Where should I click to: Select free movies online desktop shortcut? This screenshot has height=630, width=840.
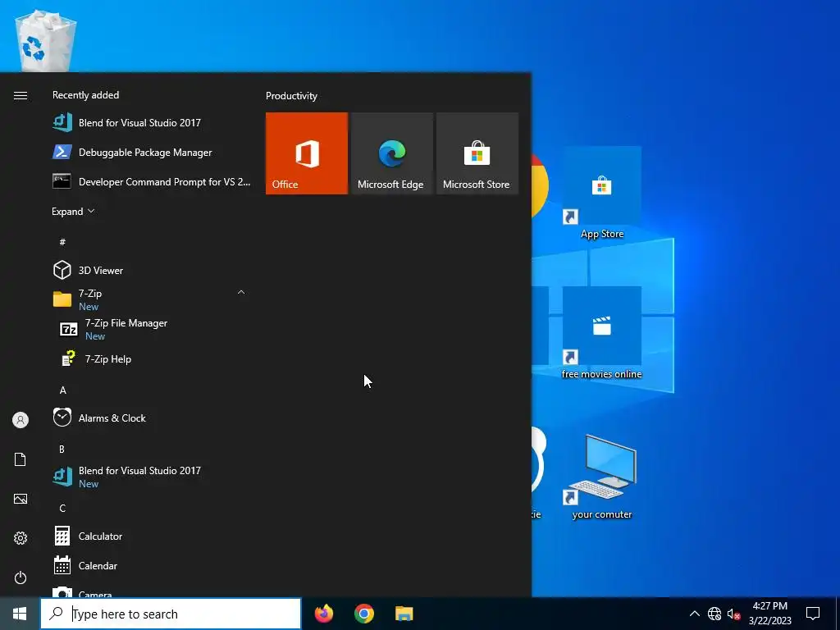601,333
